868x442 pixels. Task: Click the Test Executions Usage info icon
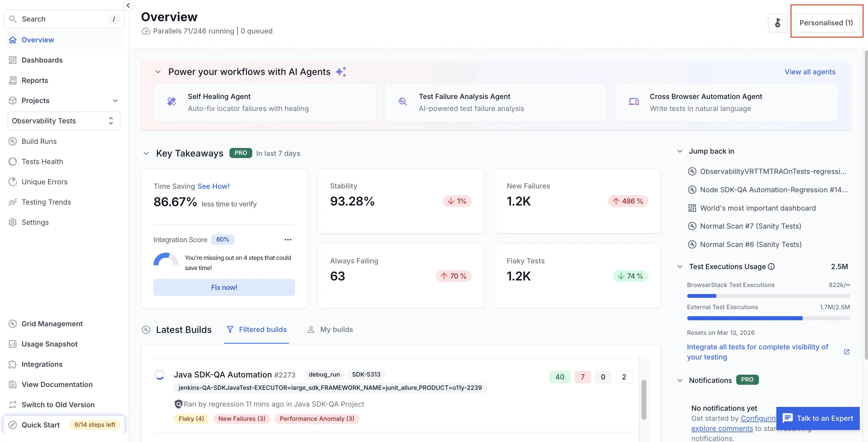coord(772,266)
